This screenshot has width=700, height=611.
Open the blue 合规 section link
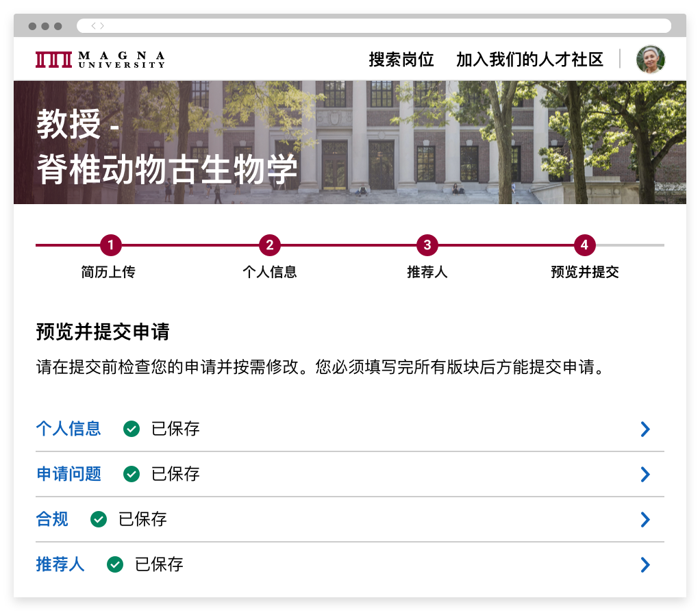pos(52,519)
